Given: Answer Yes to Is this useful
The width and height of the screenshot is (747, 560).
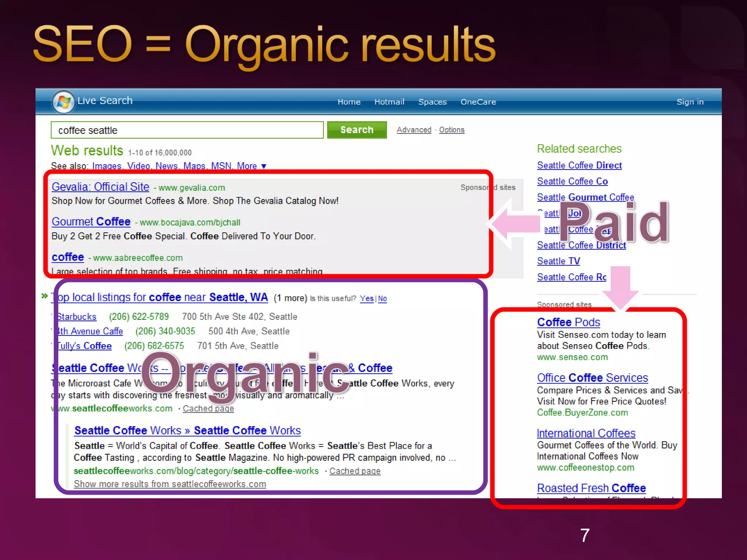Looking at the screenshot, I should [x=366, y=299].
